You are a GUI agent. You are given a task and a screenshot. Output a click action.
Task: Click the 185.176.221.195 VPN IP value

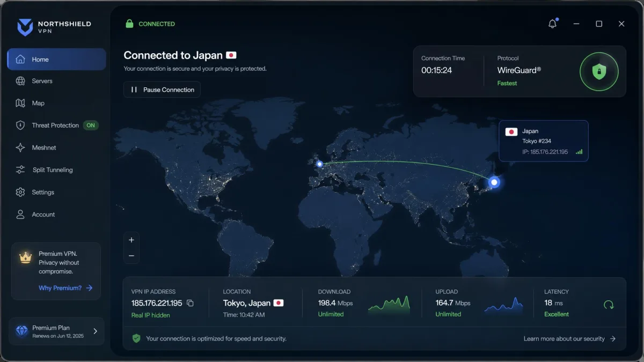[x=157, y=303]
